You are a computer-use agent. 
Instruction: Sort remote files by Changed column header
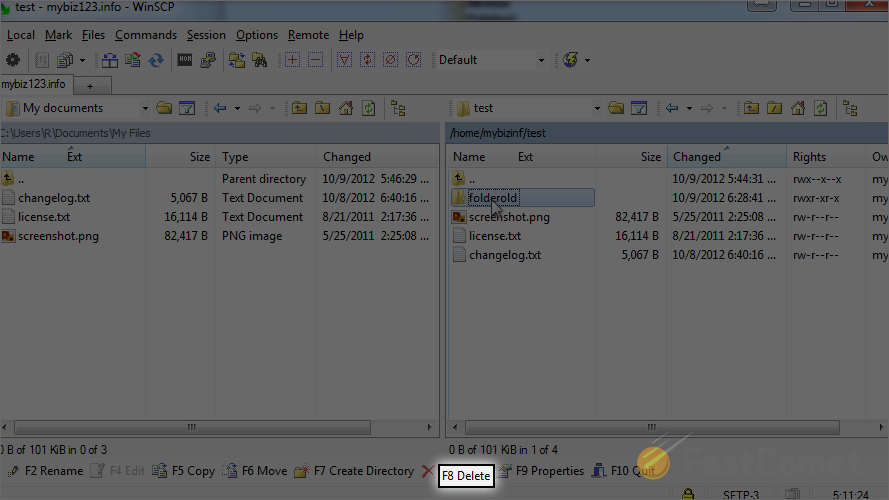tap(726, 156)
